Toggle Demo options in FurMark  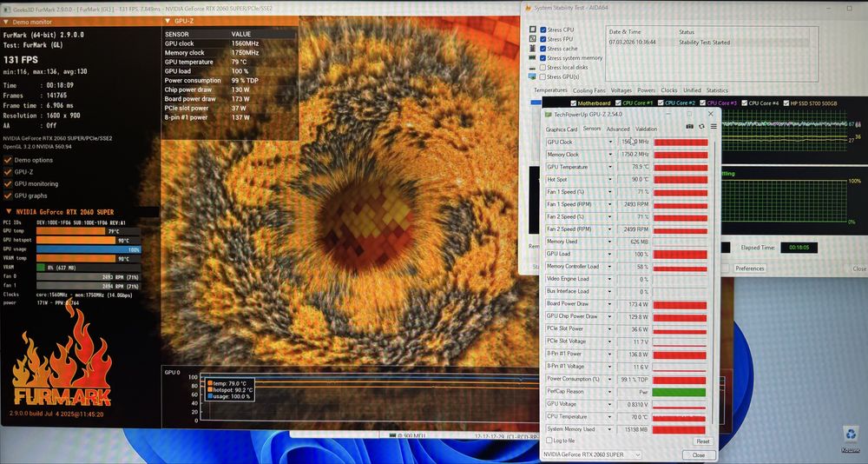pyautogui.click(x=8, y=160)
